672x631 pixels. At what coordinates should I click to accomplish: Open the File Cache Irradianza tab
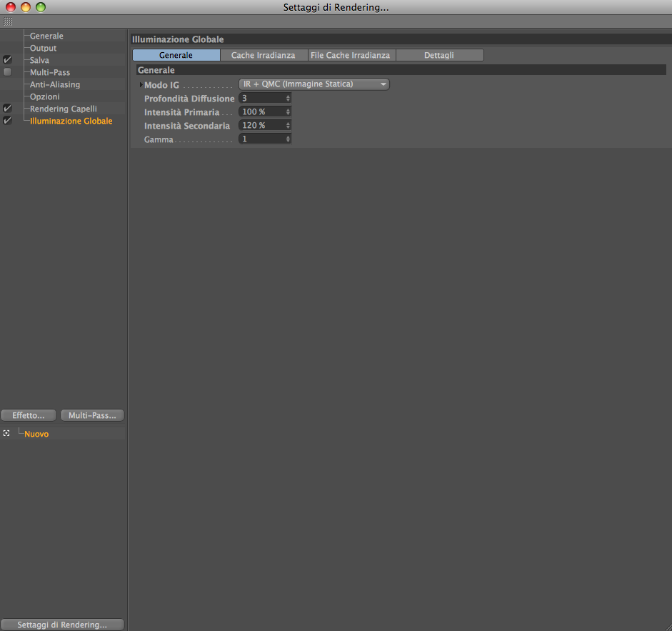(351, 55)
